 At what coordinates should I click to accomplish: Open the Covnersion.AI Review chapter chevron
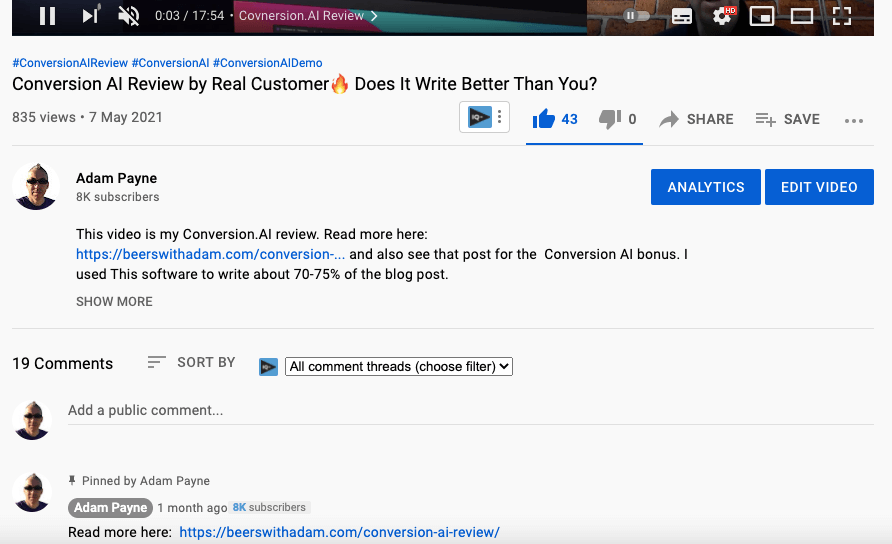coord(374,16)
